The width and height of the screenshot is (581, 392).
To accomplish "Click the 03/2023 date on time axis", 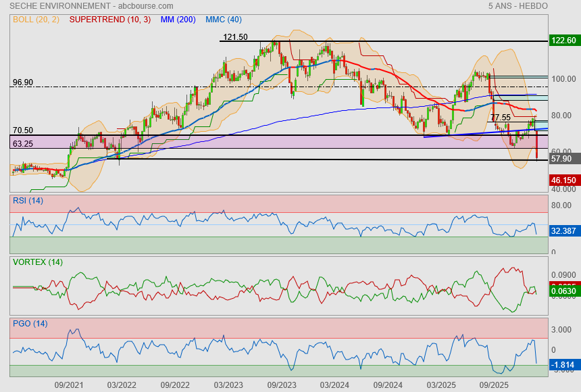I will (228, 385).
